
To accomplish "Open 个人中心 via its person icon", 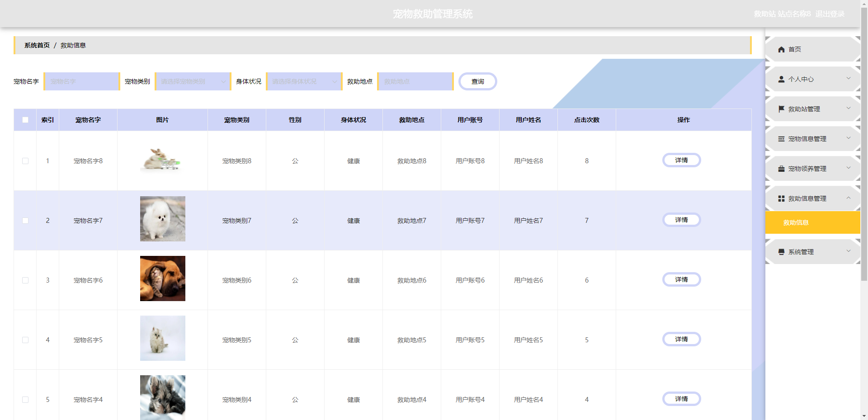I will (781, 79).
